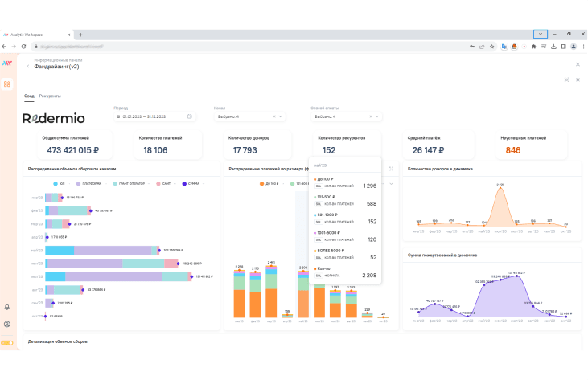588x380 pixels.
Task: Open the help icon in sidebar
Action: click(x=7, y=325)
